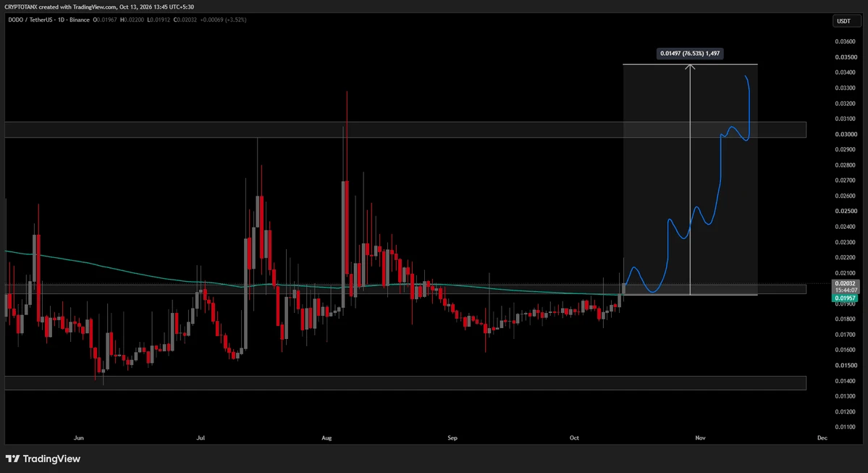Click the Jul label on time axis
The width and height of the screenshot is (868, 473).
point(201,438)
